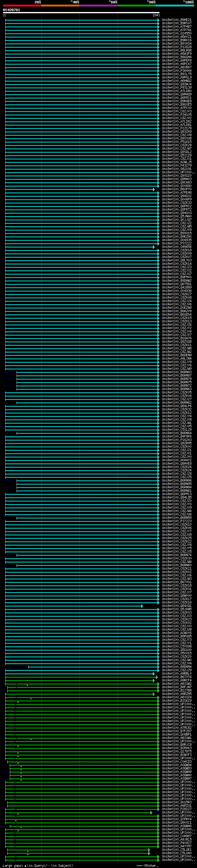This screenshot has width=197, height=868.
Task: Select the UniRef100_P43279 entry
Action: [x=177, y=166]
